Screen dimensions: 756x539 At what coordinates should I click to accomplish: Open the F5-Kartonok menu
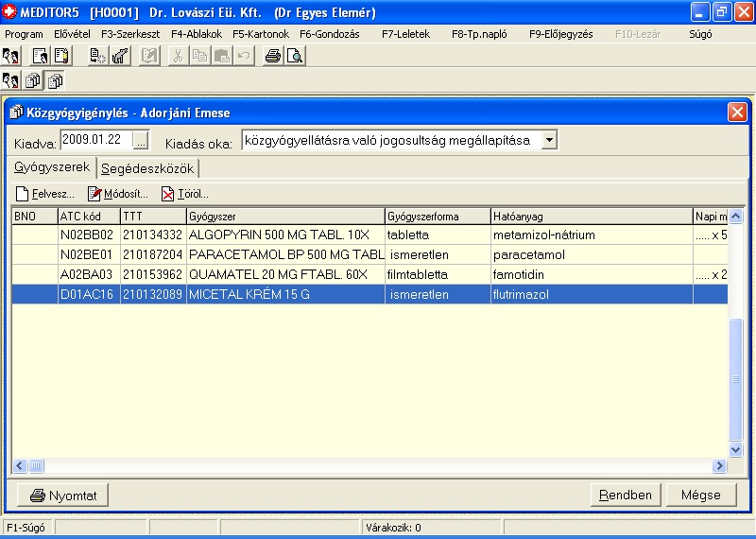(261, 33)
